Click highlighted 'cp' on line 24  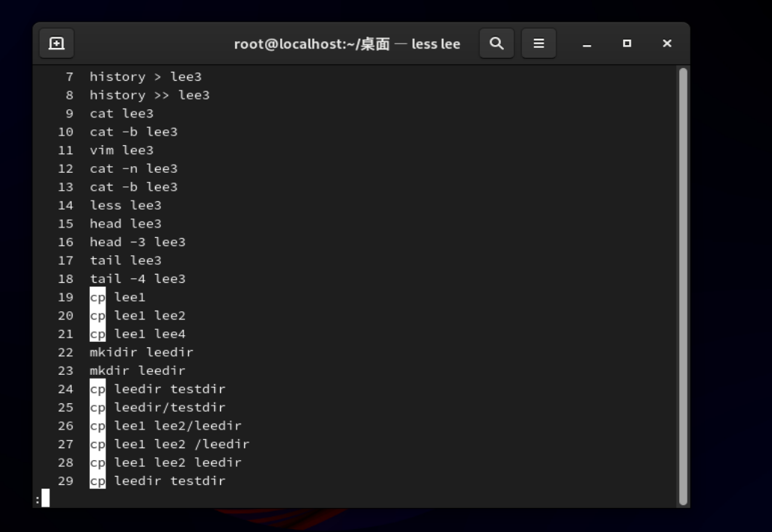tap(97, 389)
